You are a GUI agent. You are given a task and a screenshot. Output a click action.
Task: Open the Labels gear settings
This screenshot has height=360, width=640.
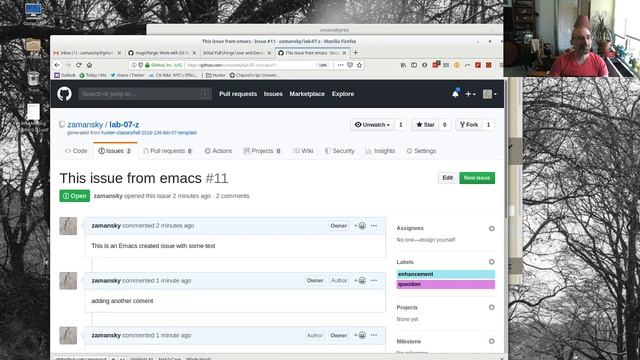pos(491,262)
